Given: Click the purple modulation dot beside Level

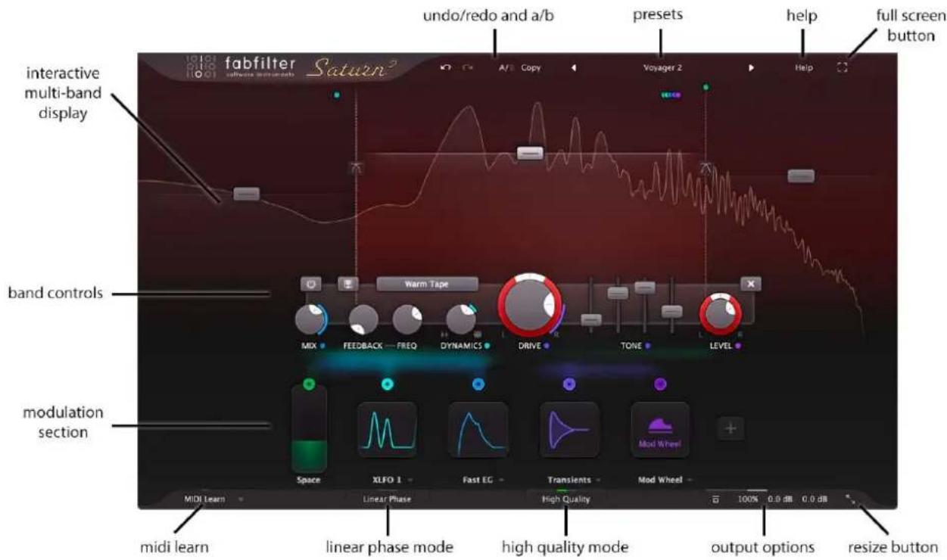Looking at the screenshot, I should [x=737, y=347].
